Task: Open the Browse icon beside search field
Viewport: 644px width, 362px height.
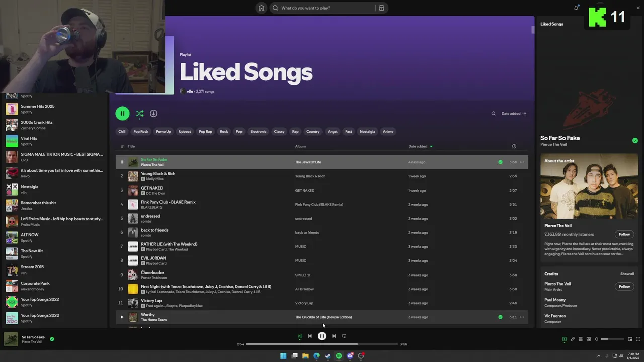Action: (381, 8)
